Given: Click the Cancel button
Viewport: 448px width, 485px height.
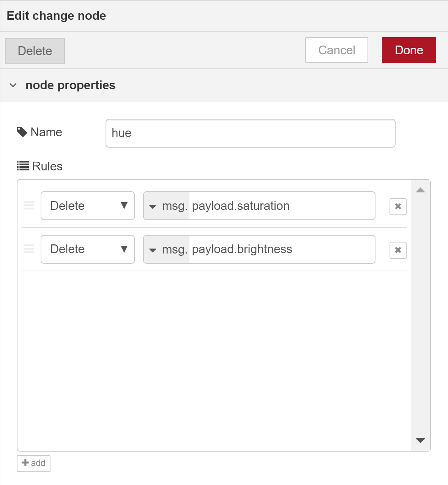Looking at the screenshot, I should click(x=337, y=50).
